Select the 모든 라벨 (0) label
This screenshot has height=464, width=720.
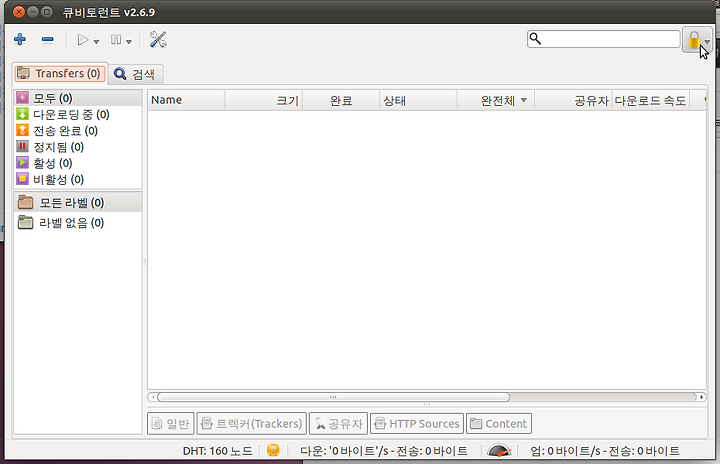(77, 202)
